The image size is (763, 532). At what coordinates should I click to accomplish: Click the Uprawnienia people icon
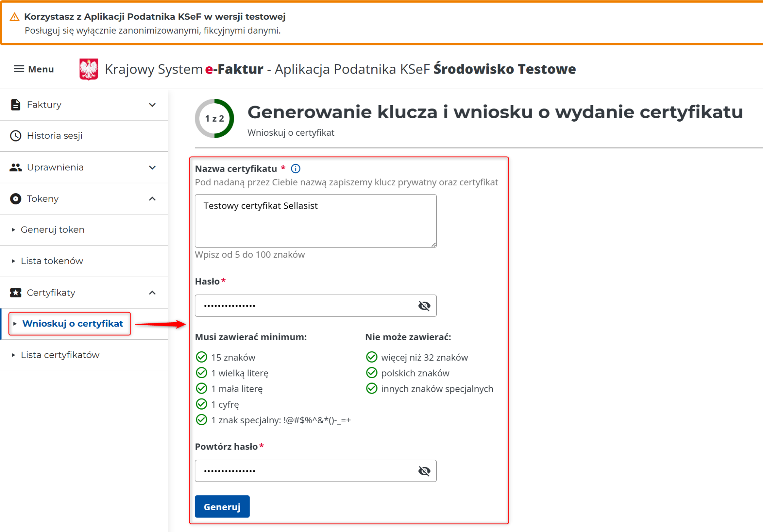(15, 167)
